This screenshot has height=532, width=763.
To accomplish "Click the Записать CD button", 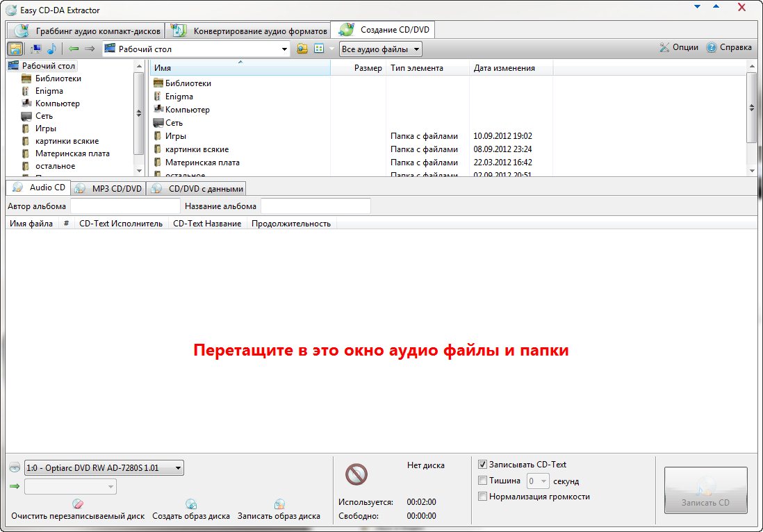I will (x=705, y=490).
